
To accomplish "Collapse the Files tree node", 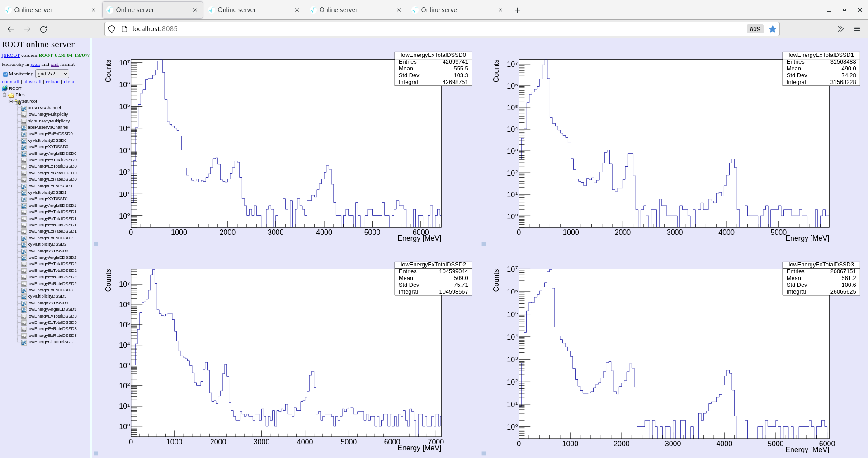I will point(5,95).
